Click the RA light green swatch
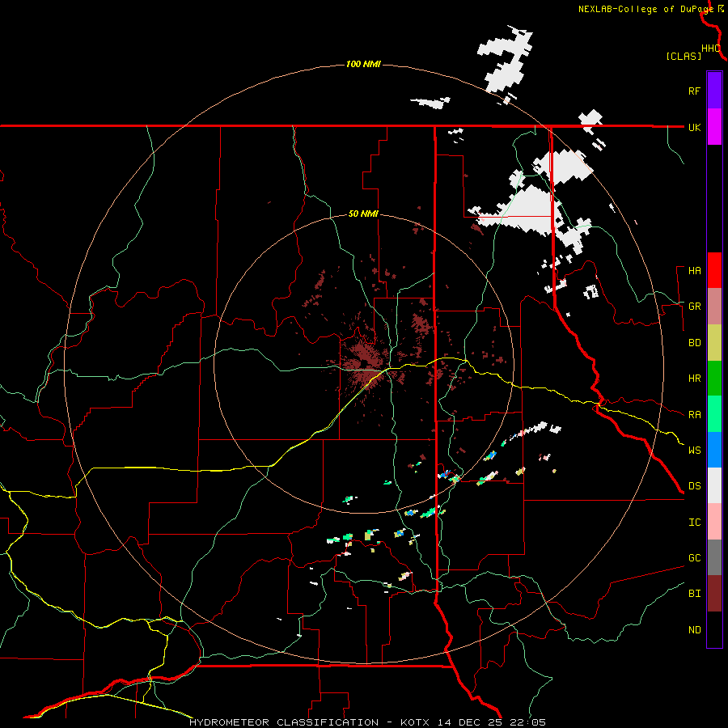 [x=714, y=414]
